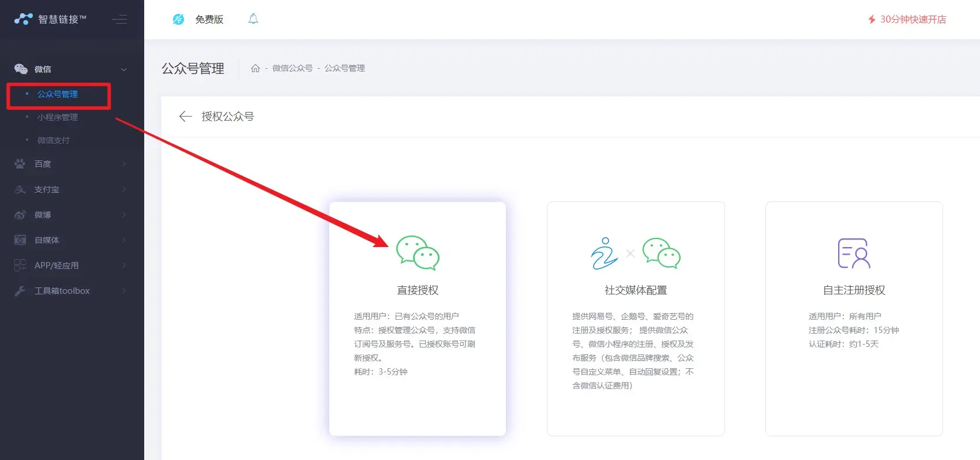Click 耗时：3-5分钟 text
This screenshot has height=460, width=980.
(x=381, y=372)
